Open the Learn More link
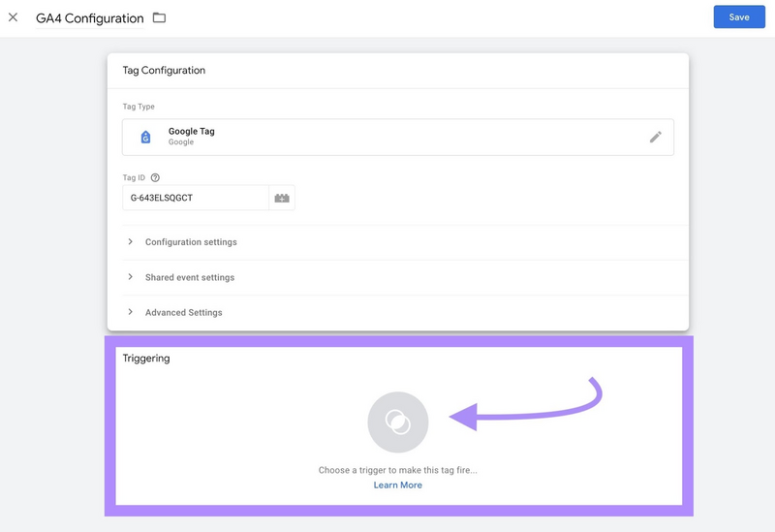 (x=398, y=485)
